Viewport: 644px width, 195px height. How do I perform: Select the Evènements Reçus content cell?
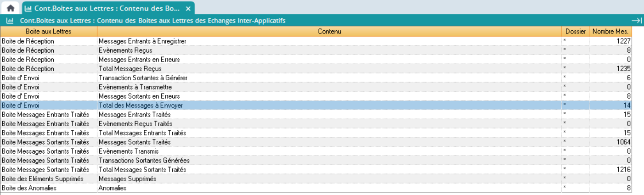click(x=125, y=50)
